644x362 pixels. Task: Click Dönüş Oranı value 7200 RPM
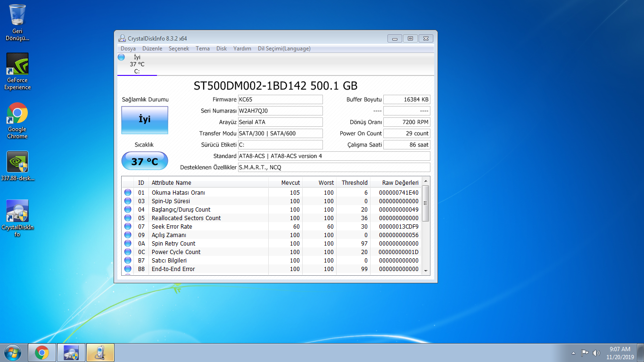point(407,122)
